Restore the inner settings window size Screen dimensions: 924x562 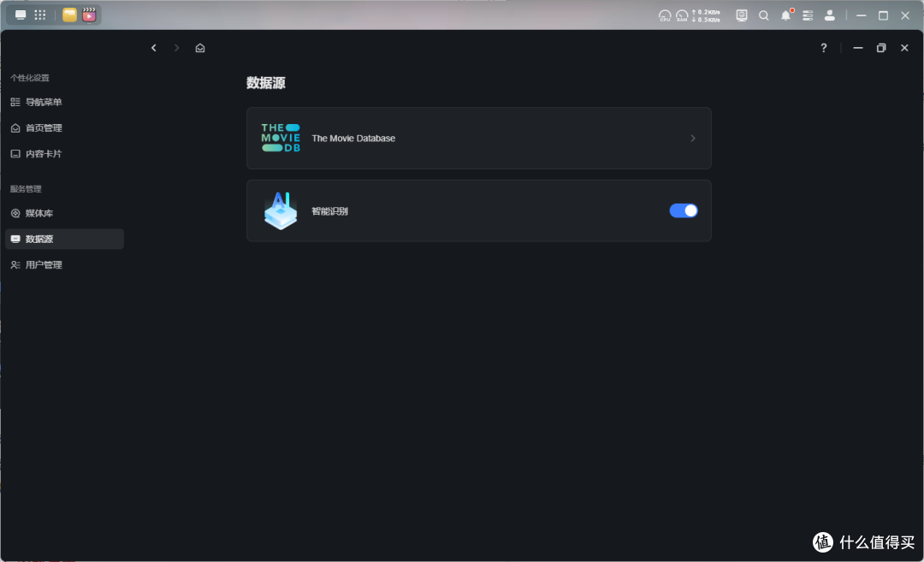[x=881, y=48]
